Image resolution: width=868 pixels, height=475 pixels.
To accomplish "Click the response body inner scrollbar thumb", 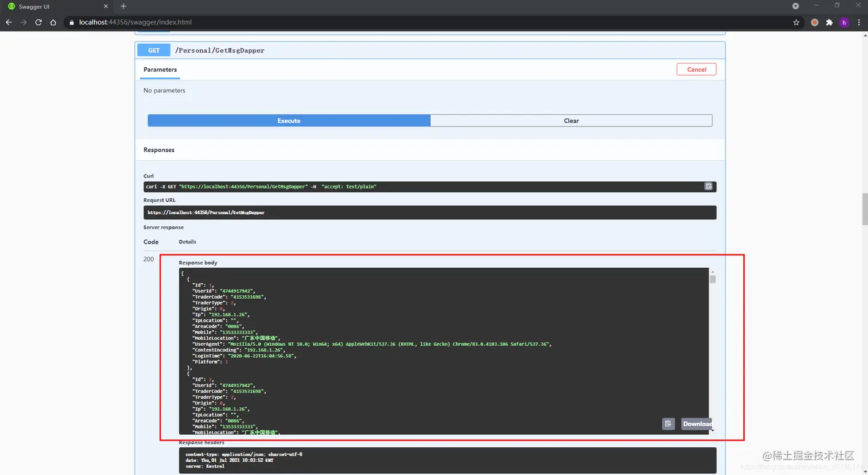I will click(712, 279).
